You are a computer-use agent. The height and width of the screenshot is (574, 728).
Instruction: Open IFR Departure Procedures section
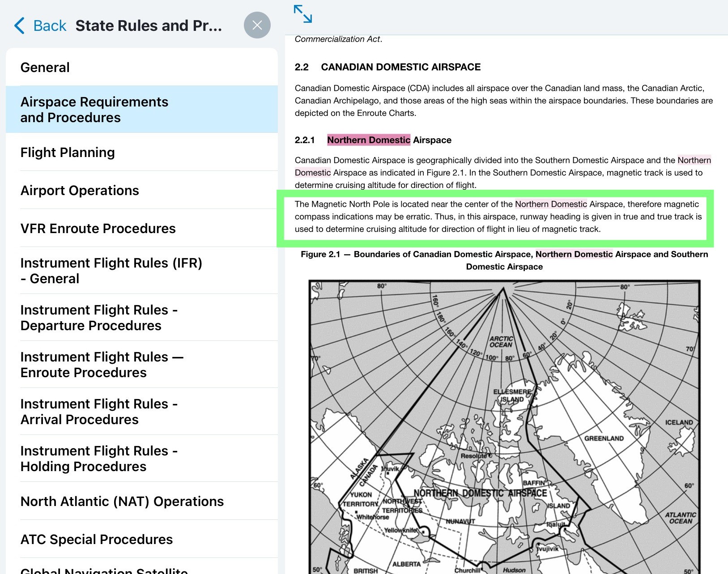141,318
